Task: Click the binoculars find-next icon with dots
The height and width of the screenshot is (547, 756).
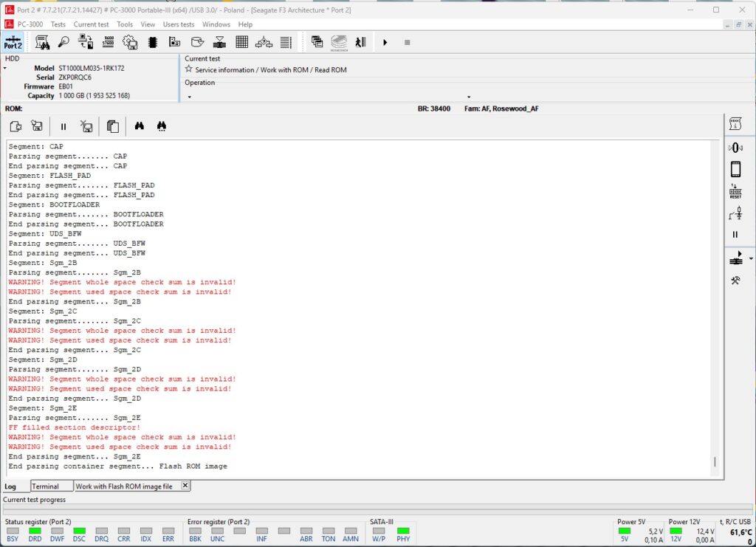Action: (162, 126)
